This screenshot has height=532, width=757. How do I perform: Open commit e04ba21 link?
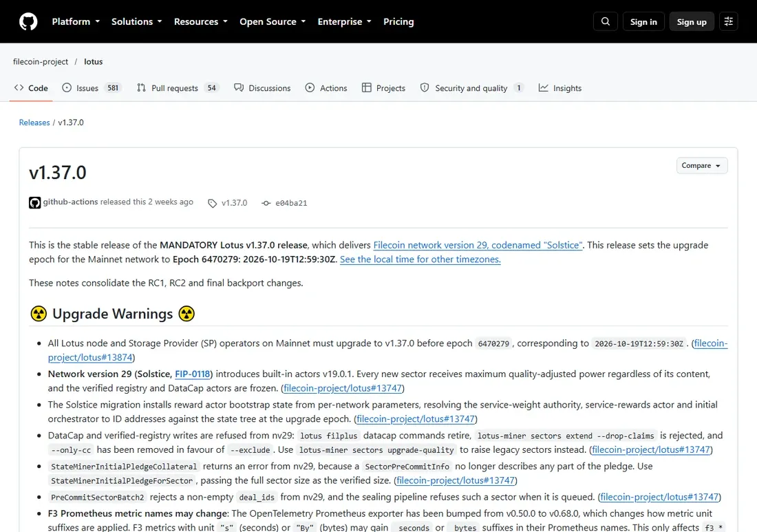pos(291,203)
